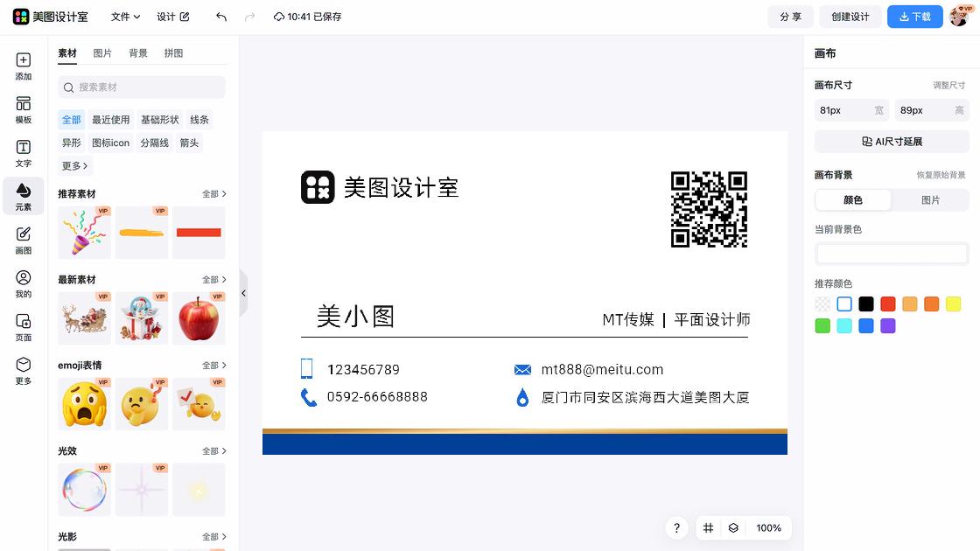Screen dimensions: 980x551
Task: Pick the black recommended color swatch
Action: click(866, 304)
